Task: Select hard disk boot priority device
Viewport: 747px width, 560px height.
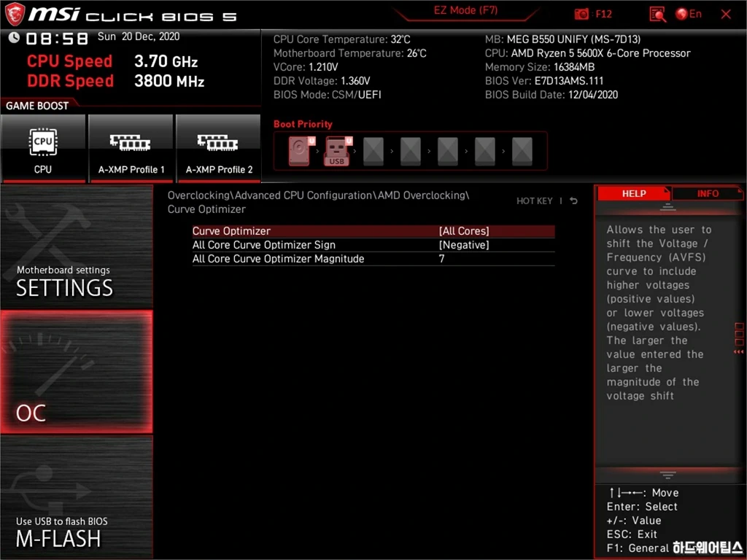Action: point(301,151)
